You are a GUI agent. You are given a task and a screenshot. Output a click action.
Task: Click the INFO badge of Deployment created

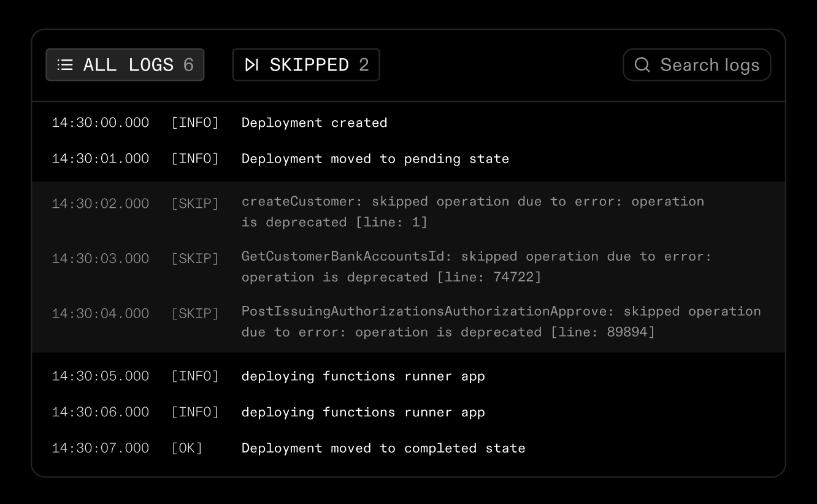point(196,123)
